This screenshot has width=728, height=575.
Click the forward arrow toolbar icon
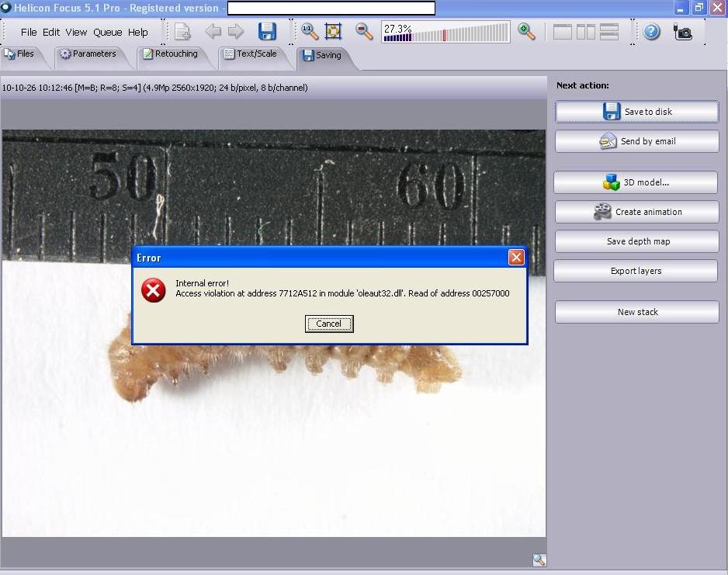tap(236, 32)
